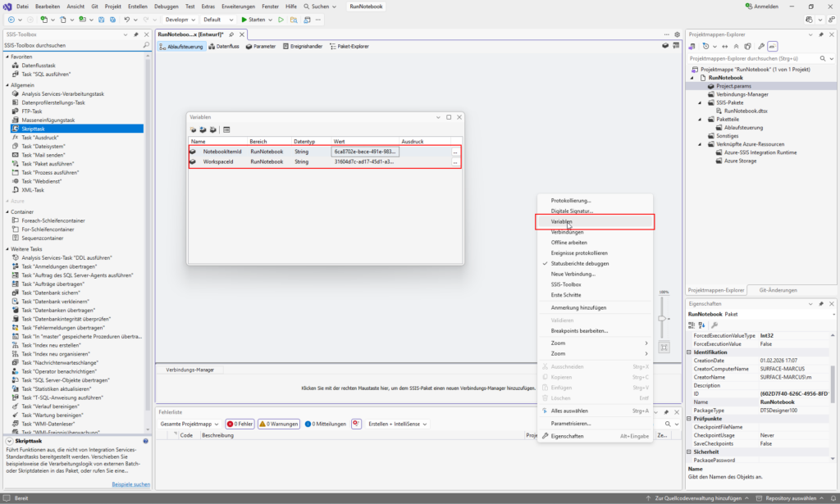840x504 pixels.
Task: Open the Debuggen menu
Action: tap(166, 6)
